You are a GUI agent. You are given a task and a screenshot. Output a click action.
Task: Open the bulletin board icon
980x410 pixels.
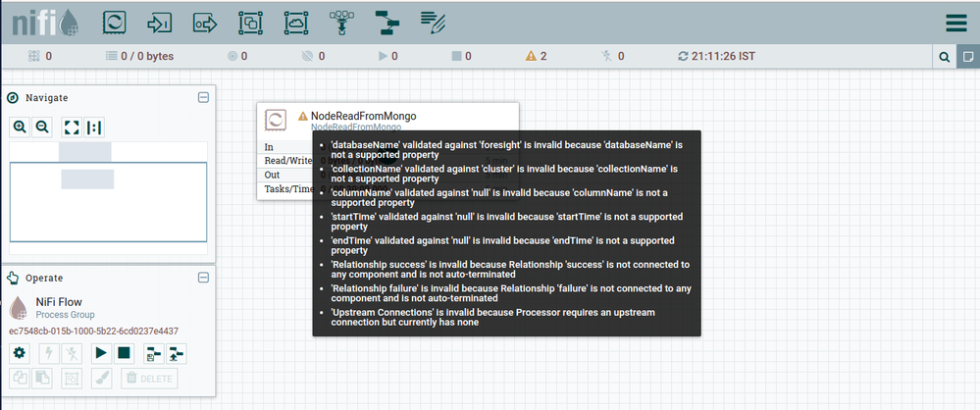click(x=967, y=57)
